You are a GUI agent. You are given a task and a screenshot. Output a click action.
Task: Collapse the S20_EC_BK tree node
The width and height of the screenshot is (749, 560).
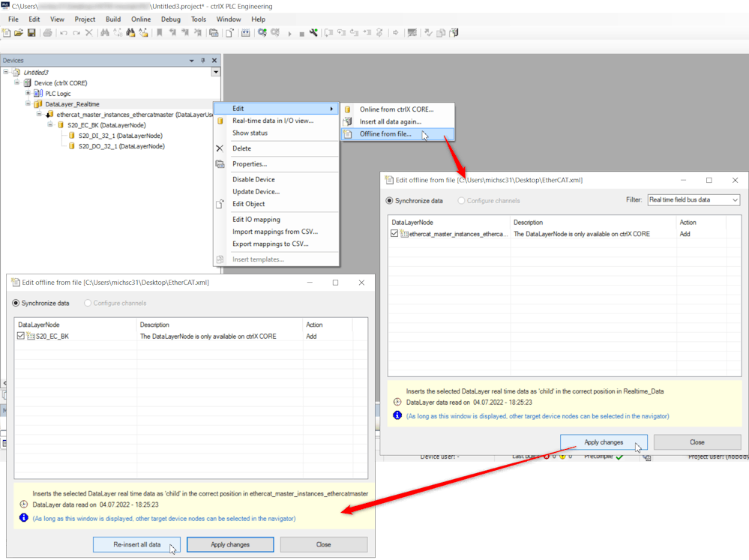tap(50, 125)
